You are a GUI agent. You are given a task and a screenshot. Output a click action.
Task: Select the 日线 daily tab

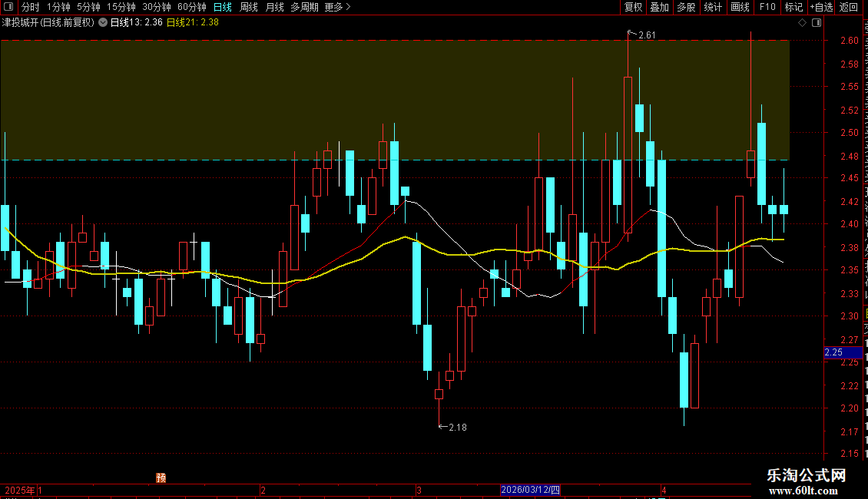[223, 7]
